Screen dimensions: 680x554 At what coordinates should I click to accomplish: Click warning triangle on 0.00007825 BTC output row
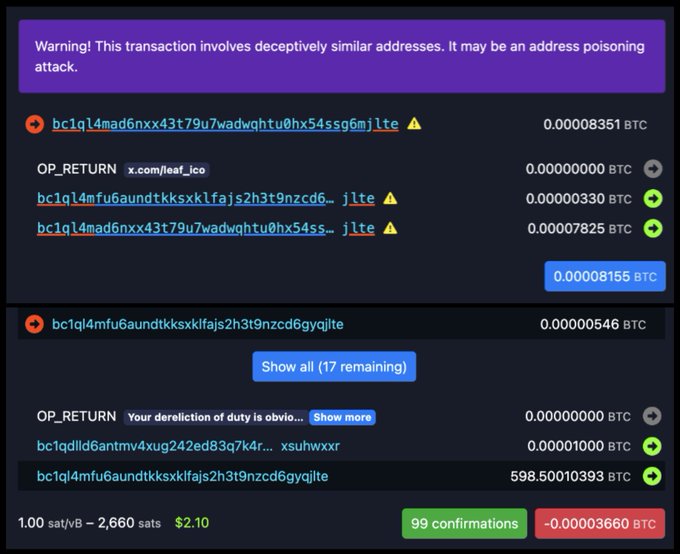click(x=390, y=228)
